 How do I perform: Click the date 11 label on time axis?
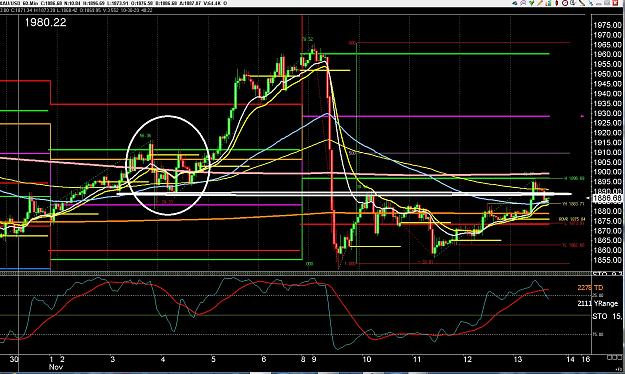417,359
